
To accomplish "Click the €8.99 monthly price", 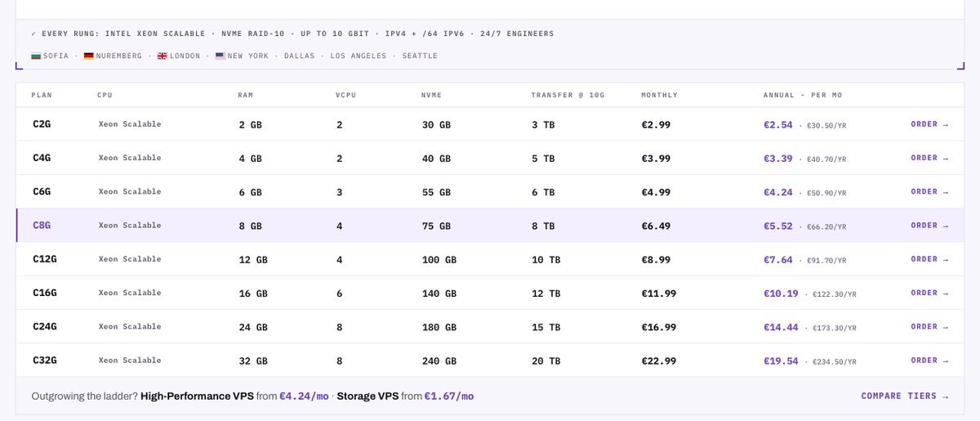I will 657,259.
